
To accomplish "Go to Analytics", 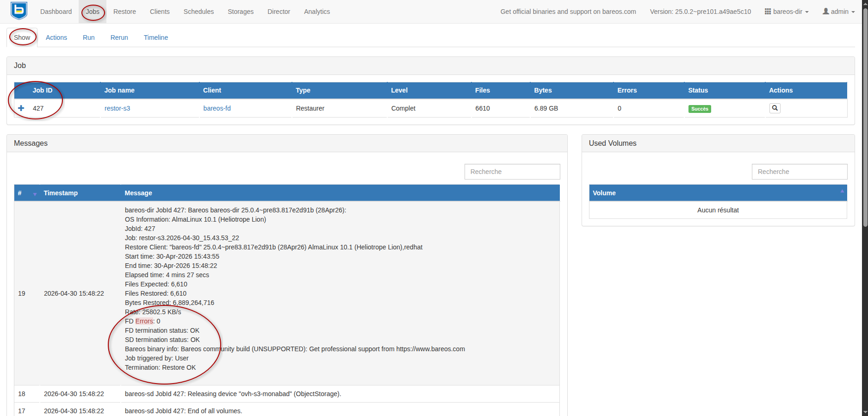I will [x=317, y=12].
